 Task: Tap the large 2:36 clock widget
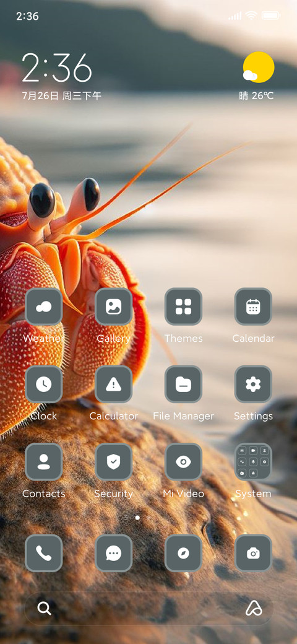point(56,67)
